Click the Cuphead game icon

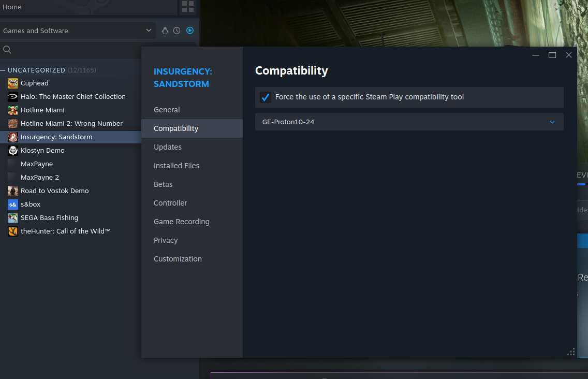(x=13, y=83)
